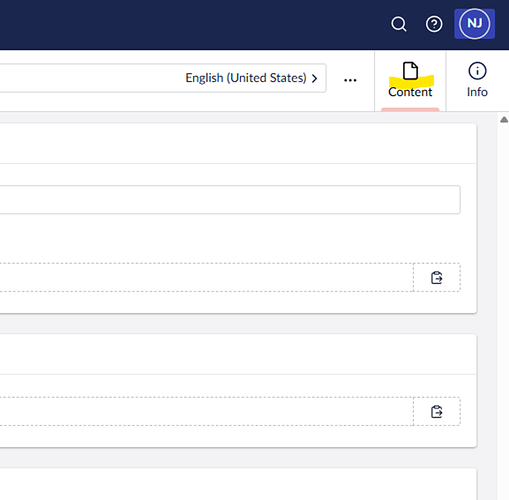509x500 pixels.
Task: Click the Content tab page icon
Action: [x=410, y=71]
